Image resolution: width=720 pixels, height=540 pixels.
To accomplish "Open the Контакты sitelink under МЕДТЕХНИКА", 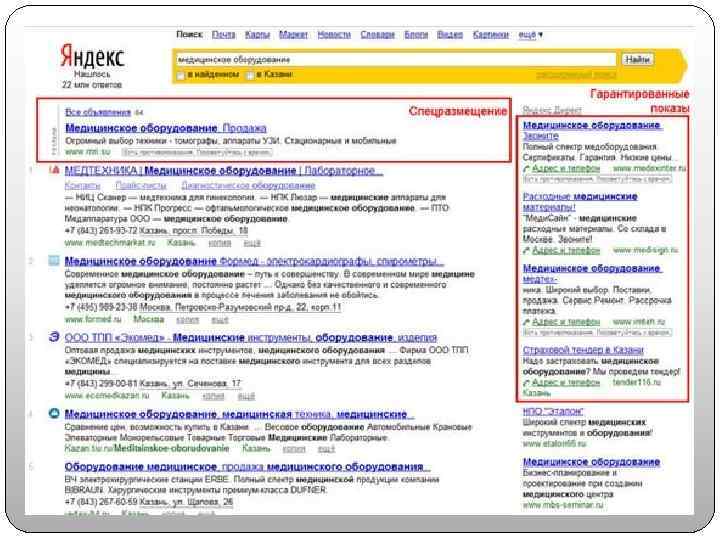I will point(82,186).
